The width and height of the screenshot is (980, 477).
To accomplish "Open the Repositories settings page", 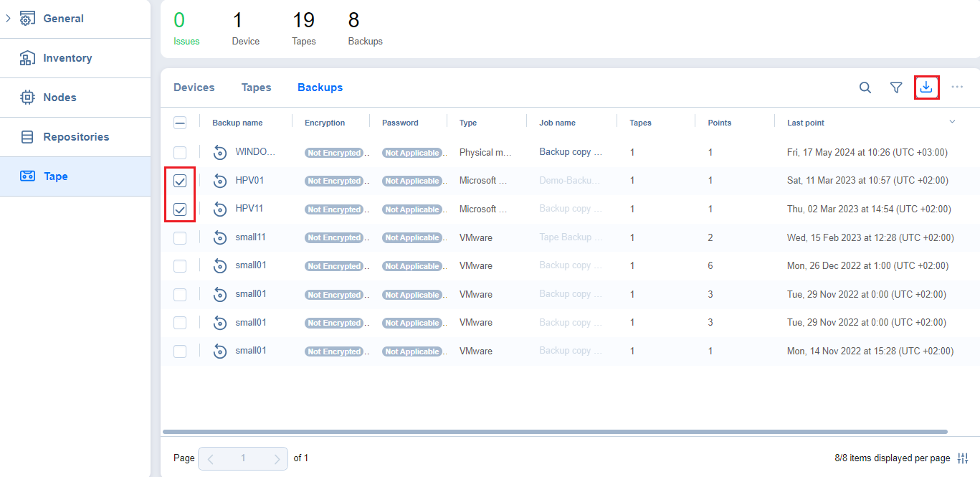I will 75,137.
